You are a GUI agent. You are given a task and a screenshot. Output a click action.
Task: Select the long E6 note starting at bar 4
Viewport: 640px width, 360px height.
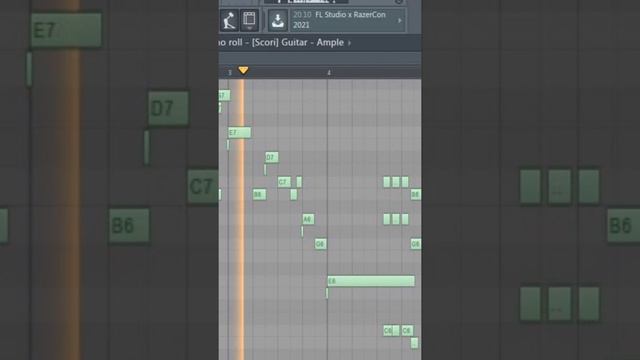[x=371, y=281]
